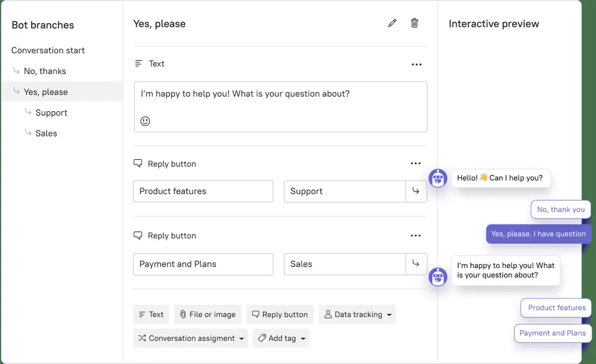Click branch arrow icon next to Sales field
The width and height of the screenshot is (596, 364).
coord(416,264)
